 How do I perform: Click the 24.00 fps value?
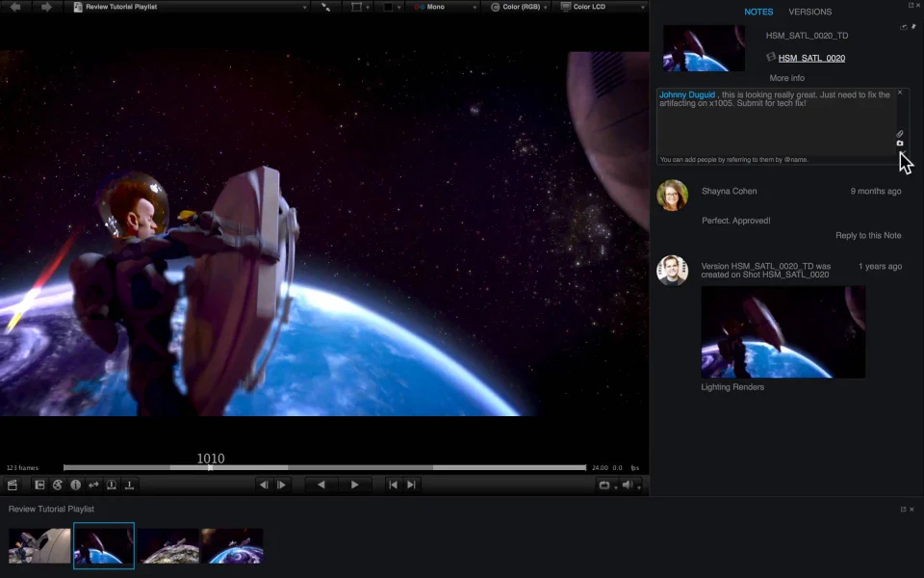[x=600, y=468]
